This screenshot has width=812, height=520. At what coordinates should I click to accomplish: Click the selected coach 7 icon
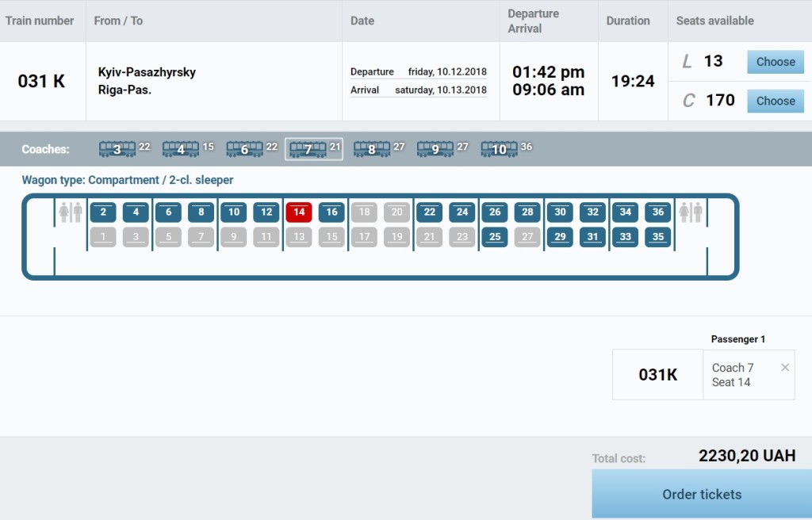(x=308, y=149)
